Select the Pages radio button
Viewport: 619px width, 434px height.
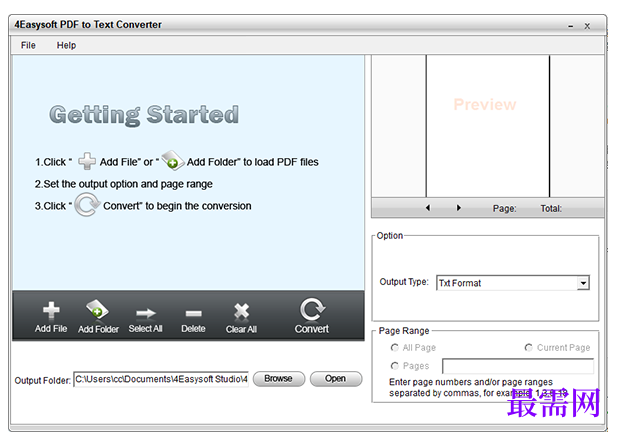394,366
